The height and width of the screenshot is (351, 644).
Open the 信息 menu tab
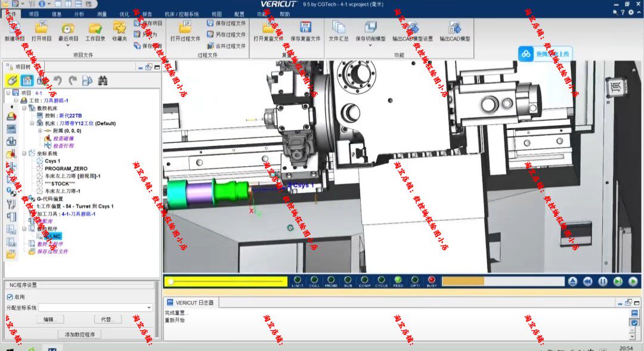(57, 14)
